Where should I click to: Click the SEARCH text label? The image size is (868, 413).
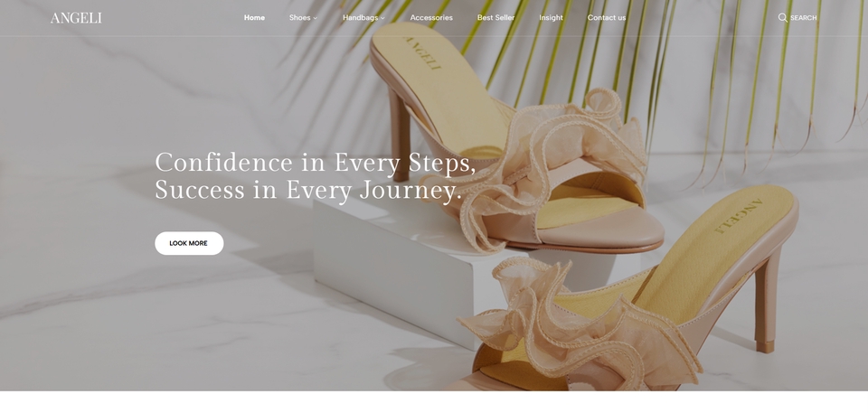803,18
